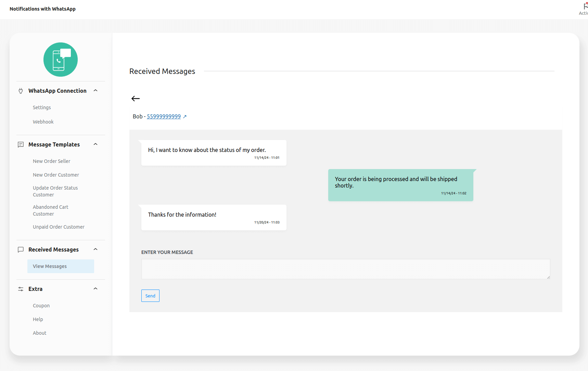Image resolution: width=588 pixels, height=371 pixels.
Task: Open the 55999999999 phone number link
Action: (164, 116)
